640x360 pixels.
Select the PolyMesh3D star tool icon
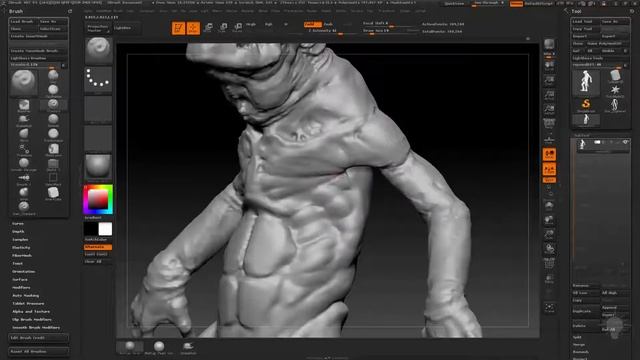coord(615,91)
